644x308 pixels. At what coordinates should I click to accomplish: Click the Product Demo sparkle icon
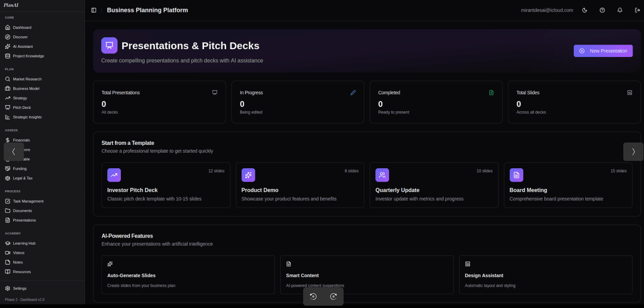pyautogui.click(x=248, y=175)
